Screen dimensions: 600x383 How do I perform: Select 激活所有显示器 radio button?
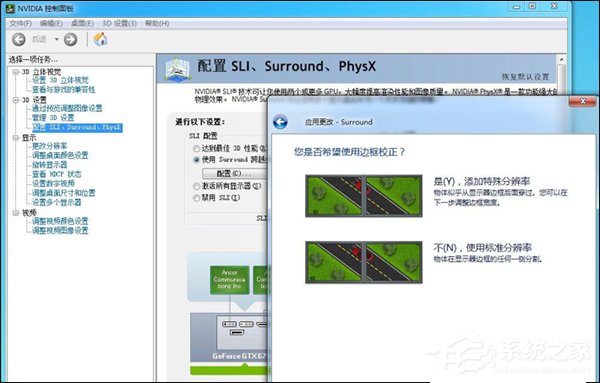(197, 186)
